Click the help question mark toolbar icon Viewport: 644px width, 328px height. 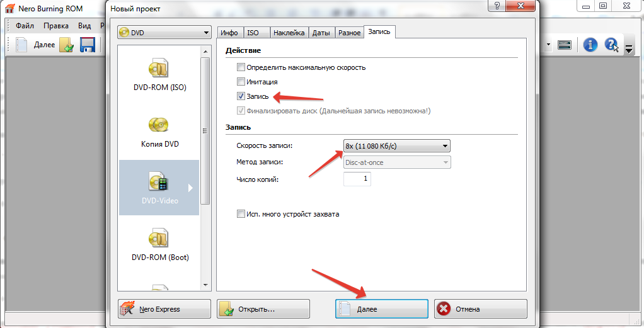611,44
